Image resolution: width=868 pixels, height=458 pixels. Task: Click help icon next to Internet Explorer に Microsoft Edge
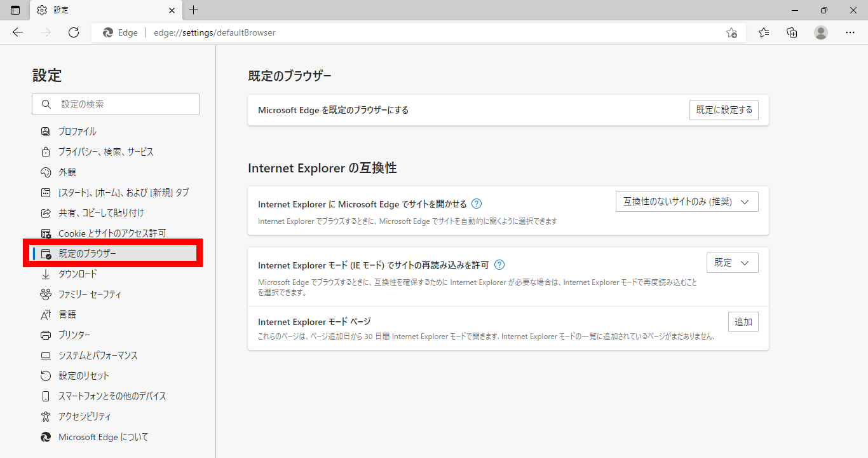tap(477, 204)
